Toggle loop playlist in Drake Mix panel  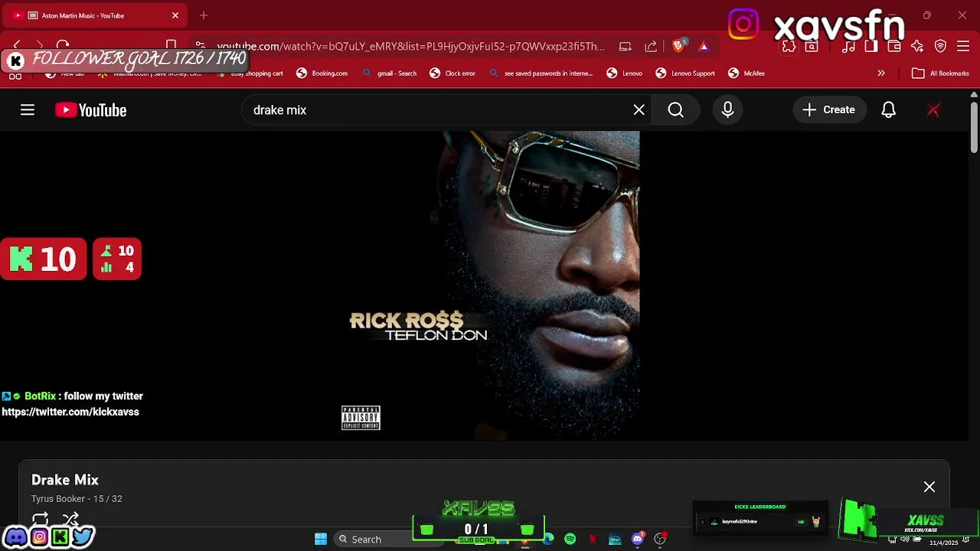[41, 519]
